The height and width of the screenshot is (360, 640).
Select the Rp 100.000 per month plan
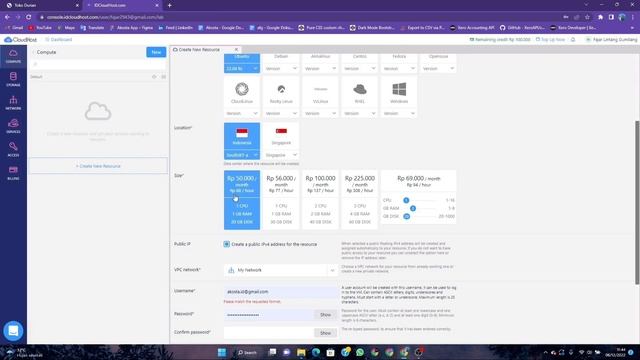pyautogui.click(x=320, y=200)
